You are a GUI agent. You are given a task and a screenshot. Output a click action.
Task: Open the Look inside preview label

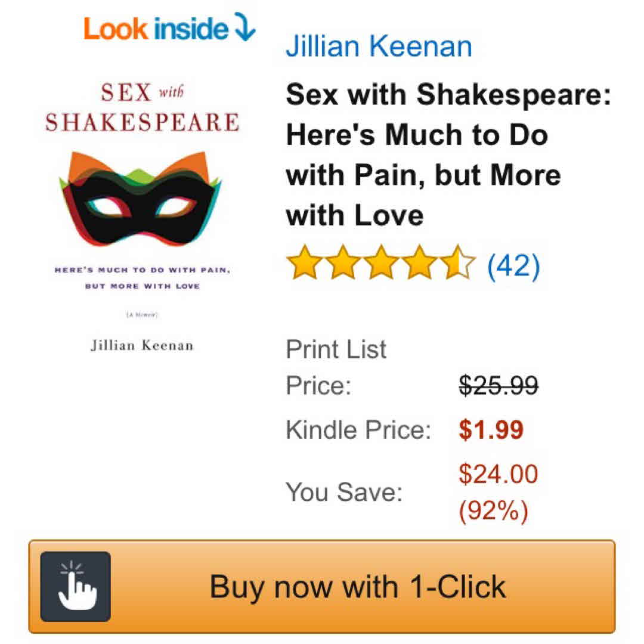coord(156,29)
